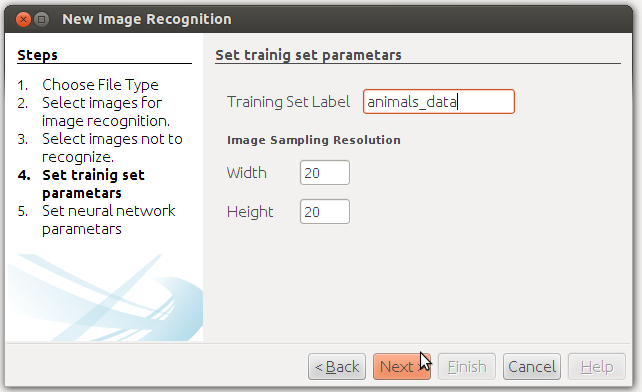Click the Finish button
This screenshot has width=642, height=392.
[467, 367]
